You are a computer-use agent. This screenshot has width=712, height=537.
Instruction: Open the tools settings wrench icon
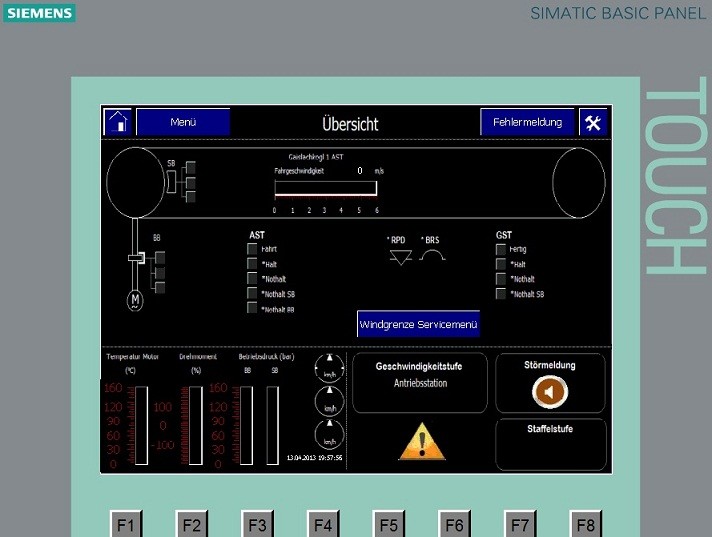coord(593,122)
